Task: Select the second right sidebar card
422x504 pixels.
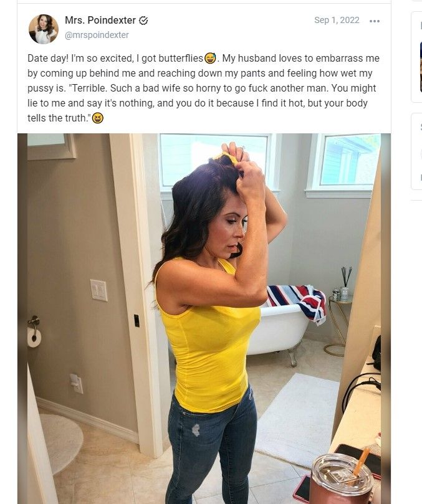Action: click(x=417, y=151)
